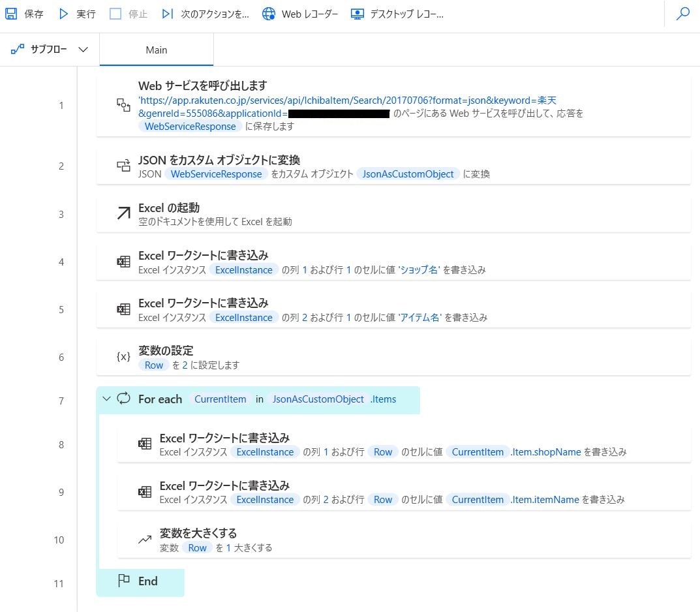The image size is (700, 612).
Task: Click the CurrentItem variable in step 9
Action: point(478,500)
